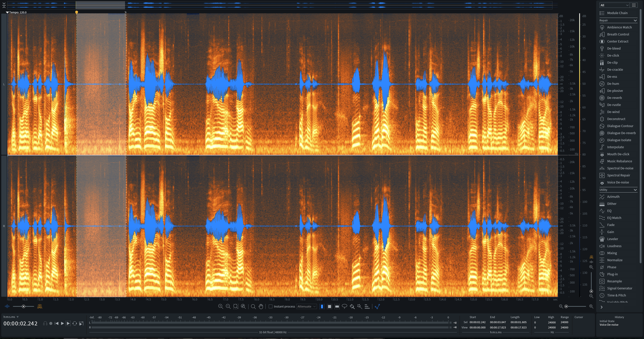Viewport: 644px width, 339px height.
Task: Select the Brush selection tool
Action: pos(352,307)
